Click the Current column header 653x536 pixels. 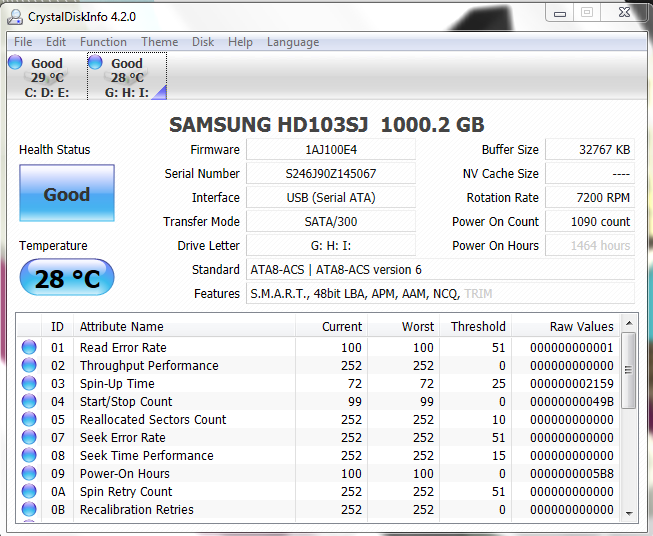coord(331,327)
